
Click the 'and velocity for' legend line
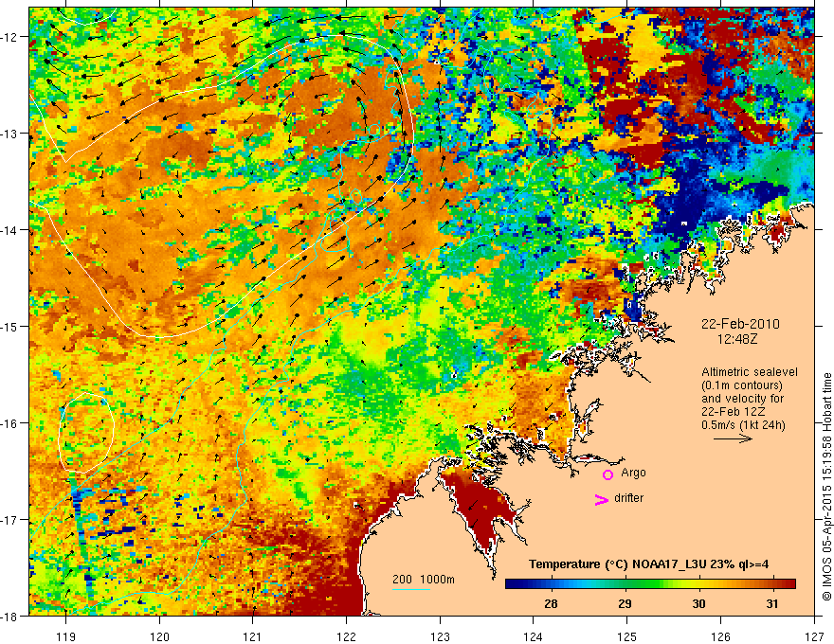pos(742,399)
